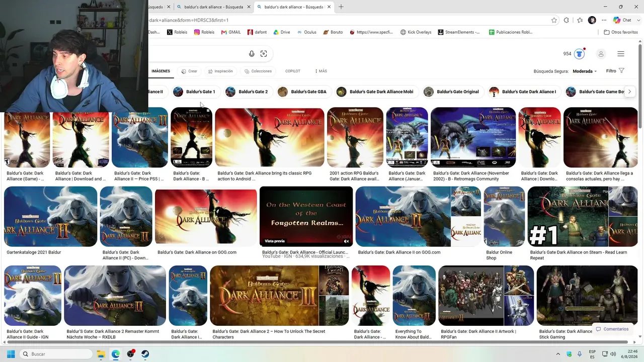Open the Crear tab
Screen dimensions: 644x362
point(190,71)
